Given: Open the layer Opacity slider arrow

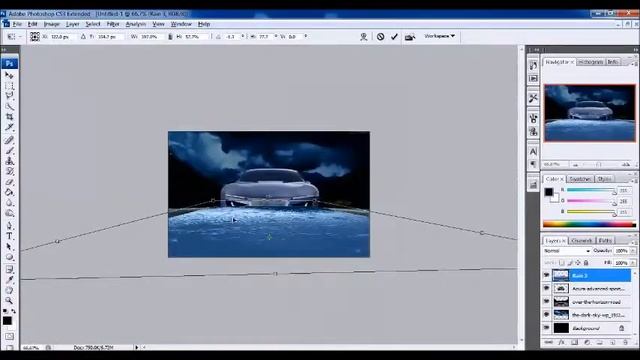Looking at the screenshot, I should [x=633, y=251].
